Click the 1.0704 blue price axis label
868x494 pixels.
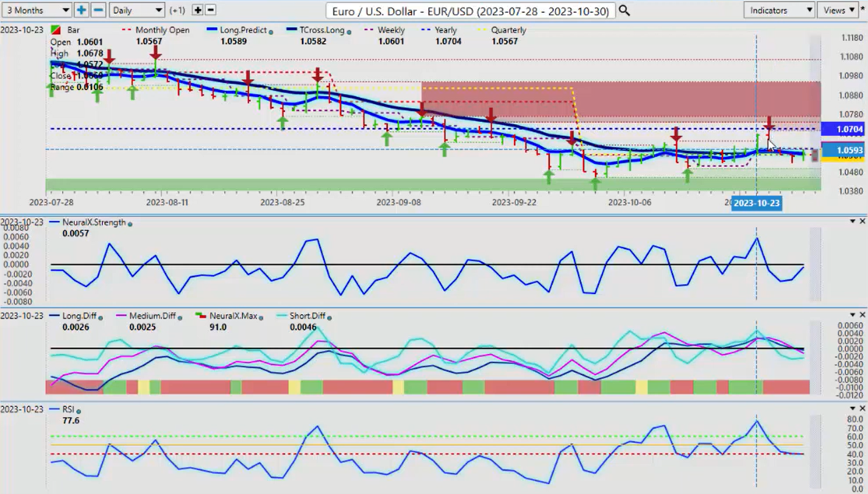click(x=844, y=129)
